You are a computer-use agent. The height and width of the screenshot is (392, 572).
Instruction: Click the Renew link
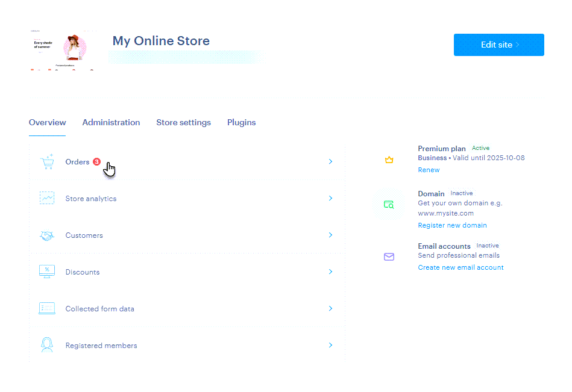click(429, 170)
